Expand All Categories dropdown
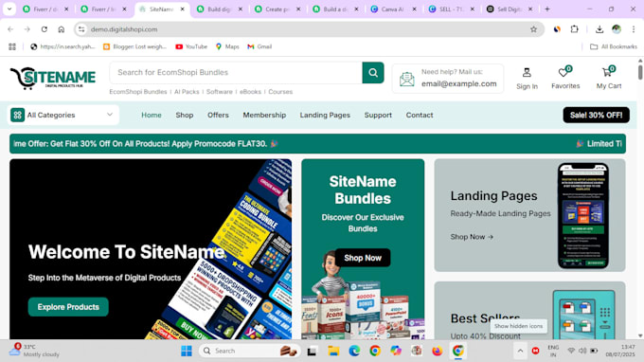The image size is (644, 362). (x=63, y=115)
